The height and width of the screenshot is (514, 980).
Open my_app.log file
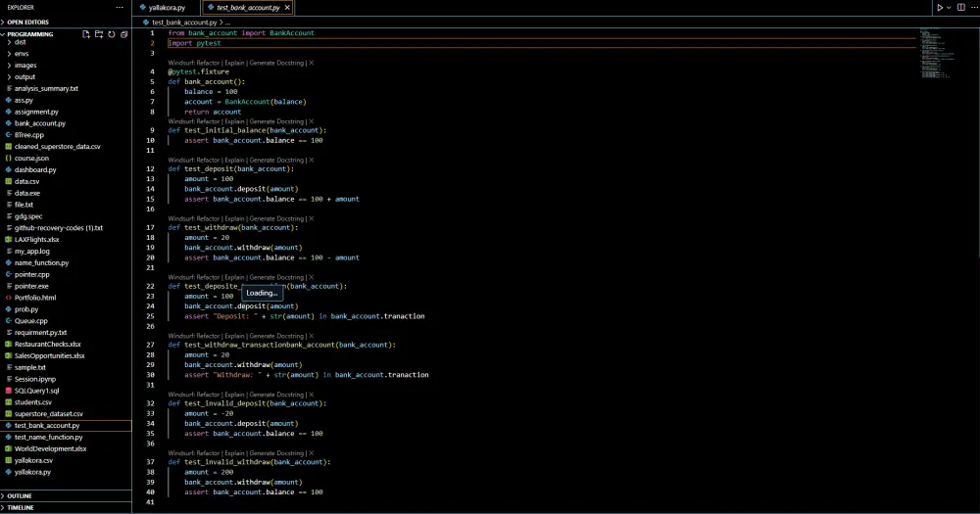click(32, 252)
